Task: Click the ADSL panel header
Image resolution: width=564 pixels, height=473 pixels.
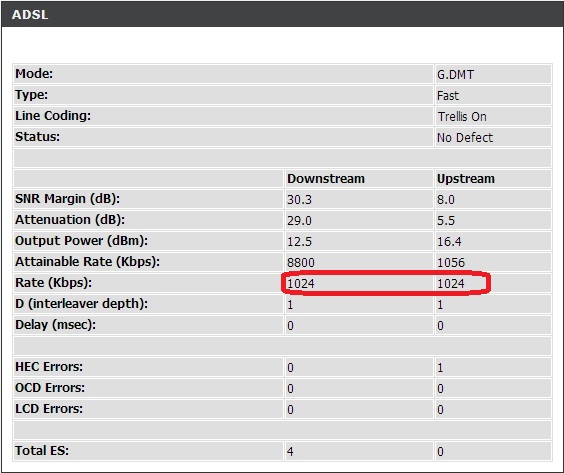Action: coord(282,14)
